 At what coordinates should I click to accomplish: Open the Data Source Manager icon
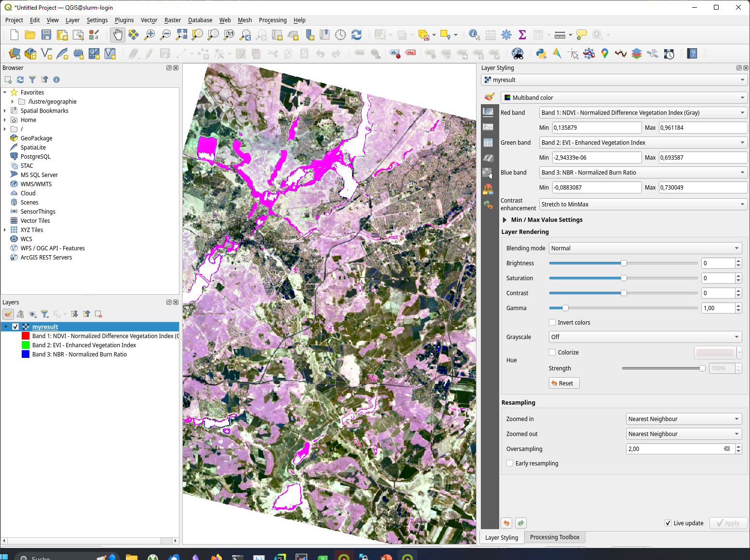(14, 54)
